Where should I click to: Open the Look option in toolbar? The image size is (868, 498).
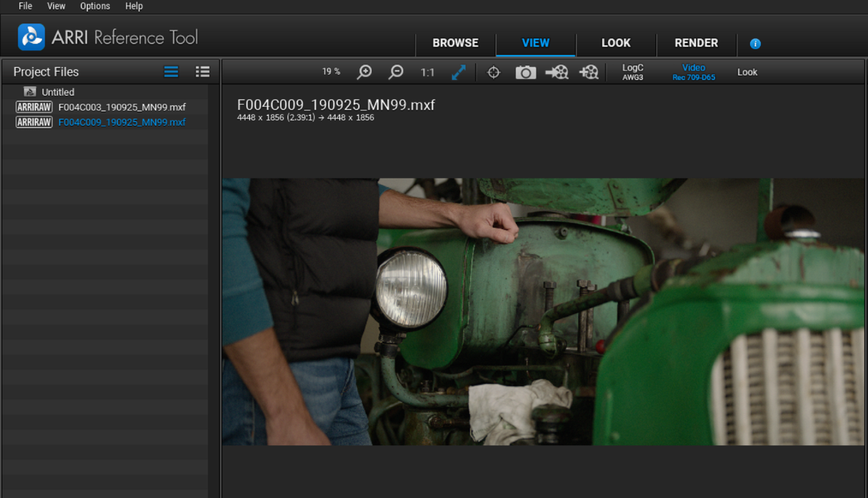tap(747, 72)
